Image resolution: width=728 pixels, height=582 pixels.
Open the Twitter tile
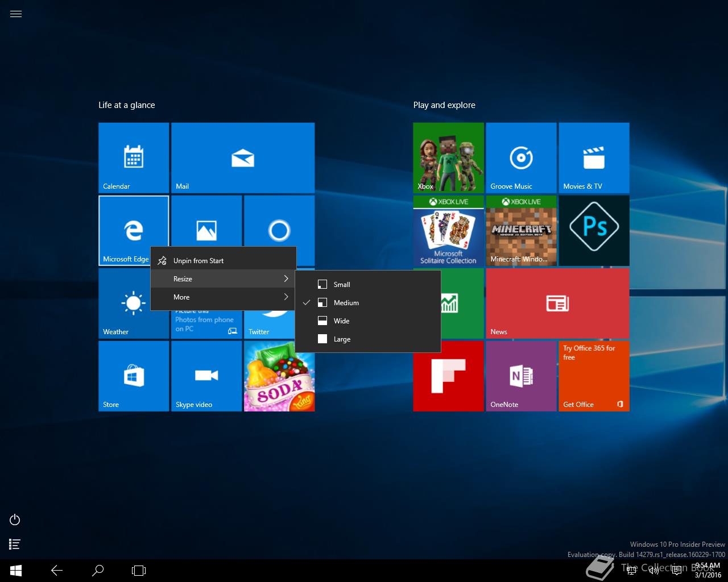268,325
